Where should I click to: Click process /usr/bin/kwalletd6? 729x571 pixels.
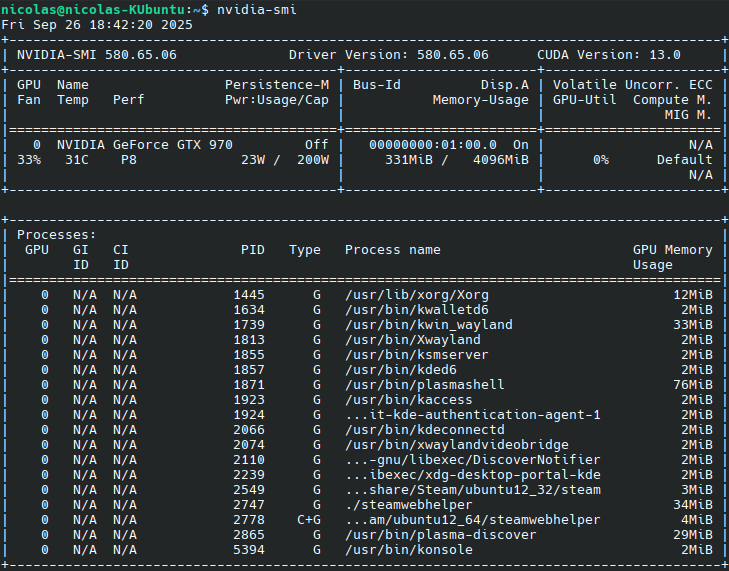coord(417,310)
